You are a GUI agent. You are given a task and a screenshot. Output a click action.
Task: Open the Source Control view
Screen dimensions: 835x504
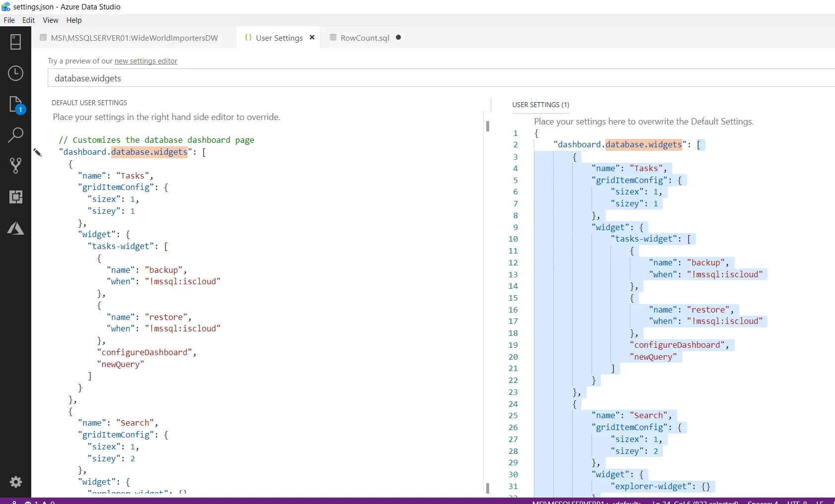tap(15, 166)
